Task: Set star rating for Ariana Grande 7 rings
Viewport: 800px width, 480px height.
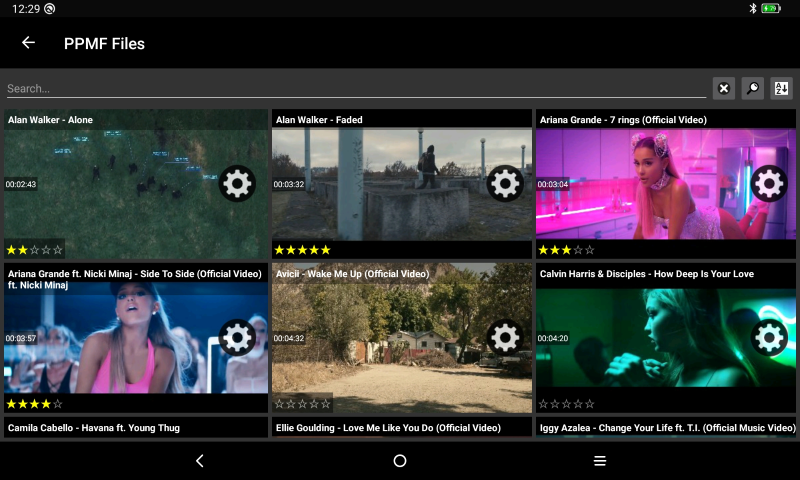Action: click(x=566, y=250)
